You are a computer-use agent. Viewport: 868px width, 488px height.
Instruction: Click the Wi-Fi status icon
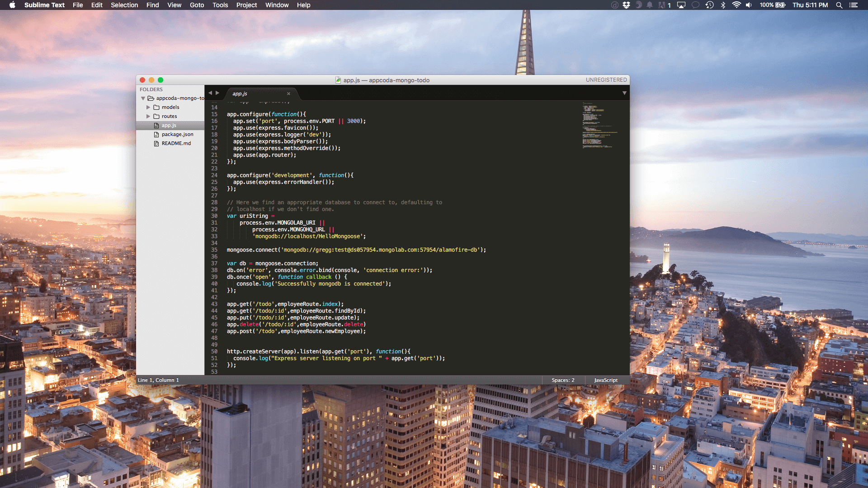(736, 5)
